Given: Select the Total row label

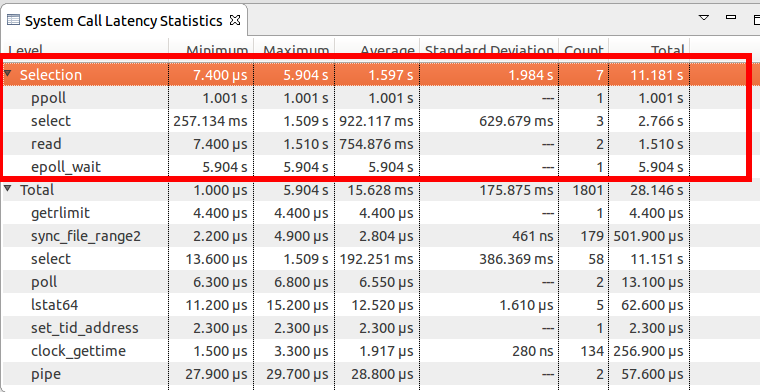Looking at the screenshot, I should (37, 190).
